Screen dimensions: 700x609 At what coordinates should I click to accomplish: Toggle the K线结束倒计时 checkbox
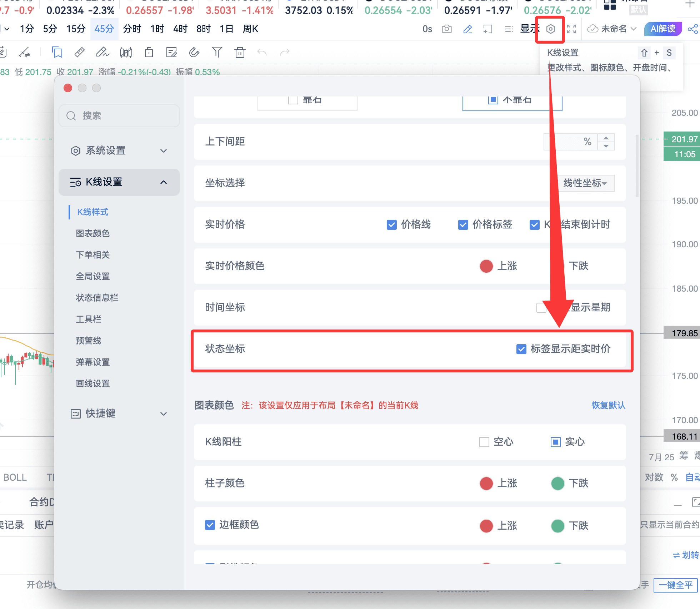534,225
